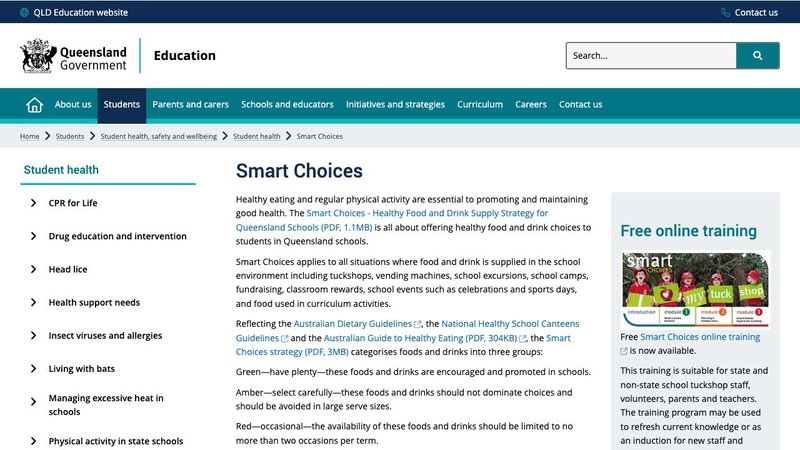The height and width of the screenshot is (450, 800).
Task: Expand Health support needs chevron
Action: pyautogui.click(x=33, y=302)
